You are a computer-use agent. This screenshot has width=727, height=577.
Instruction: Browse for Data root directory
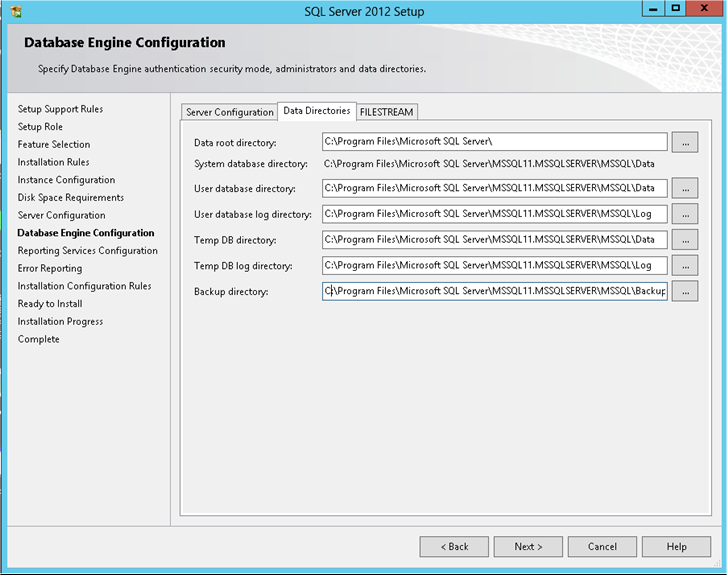(x=685, y=142)
